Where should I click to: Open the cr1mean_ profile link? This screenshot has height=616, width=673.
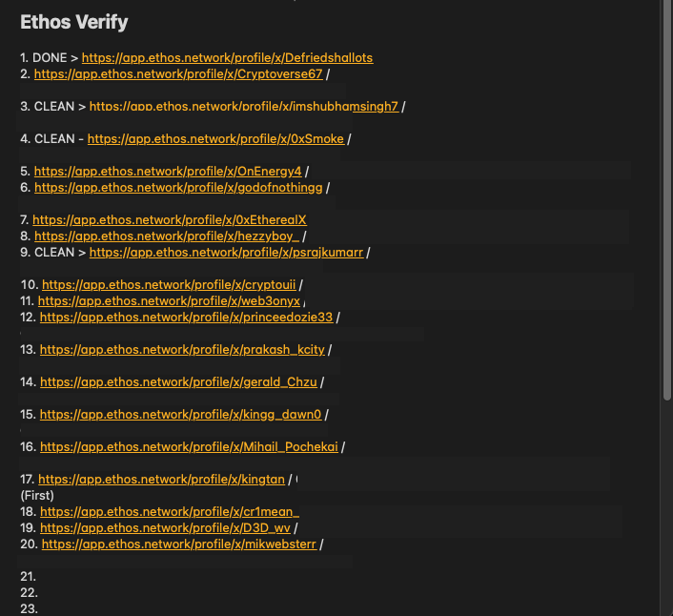tap(170, 512)
